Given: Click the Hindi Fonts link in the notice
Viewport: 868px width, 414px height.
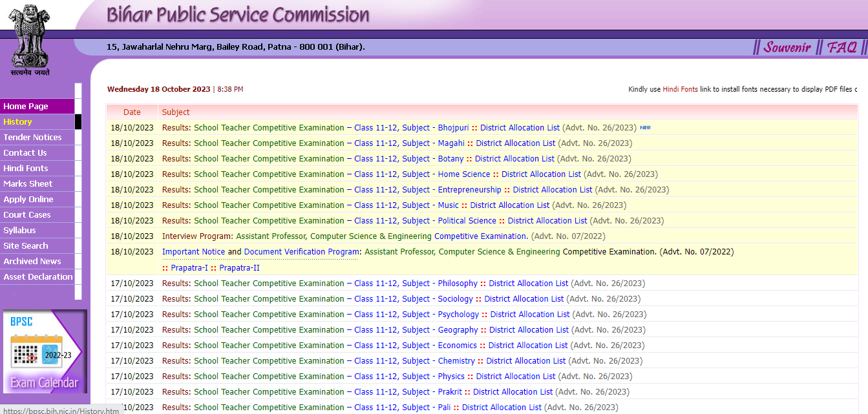Looking at the screenshot, I should coord(680,89).
